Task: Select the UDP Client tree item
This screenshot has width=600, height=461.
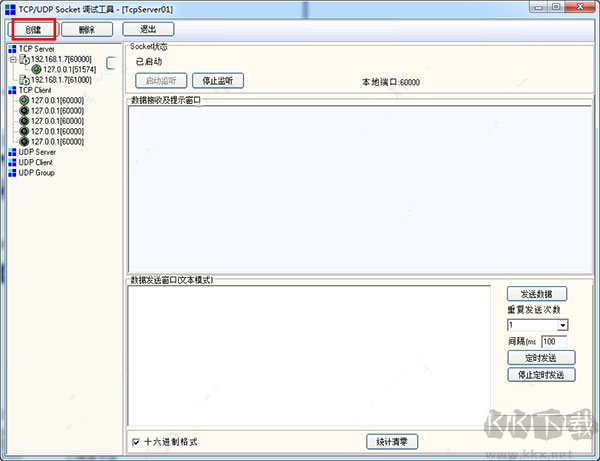Action: (x=35, y=162)
